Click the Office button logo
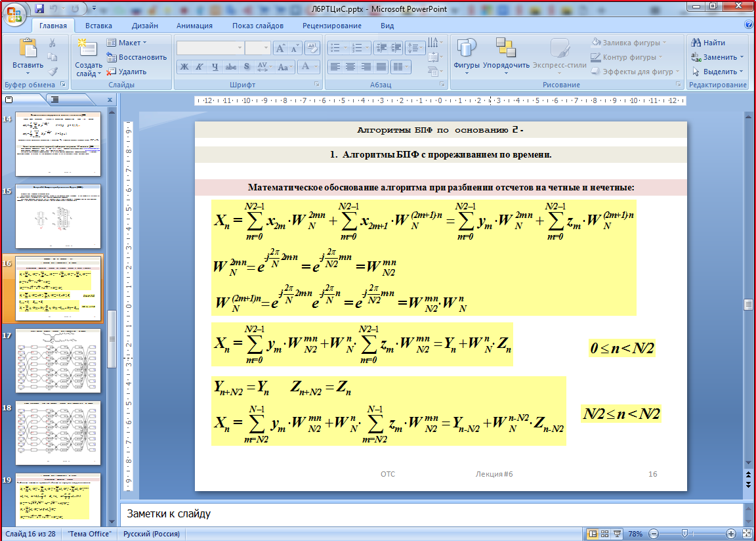This screenshot has height=541, width=756. 16,14
